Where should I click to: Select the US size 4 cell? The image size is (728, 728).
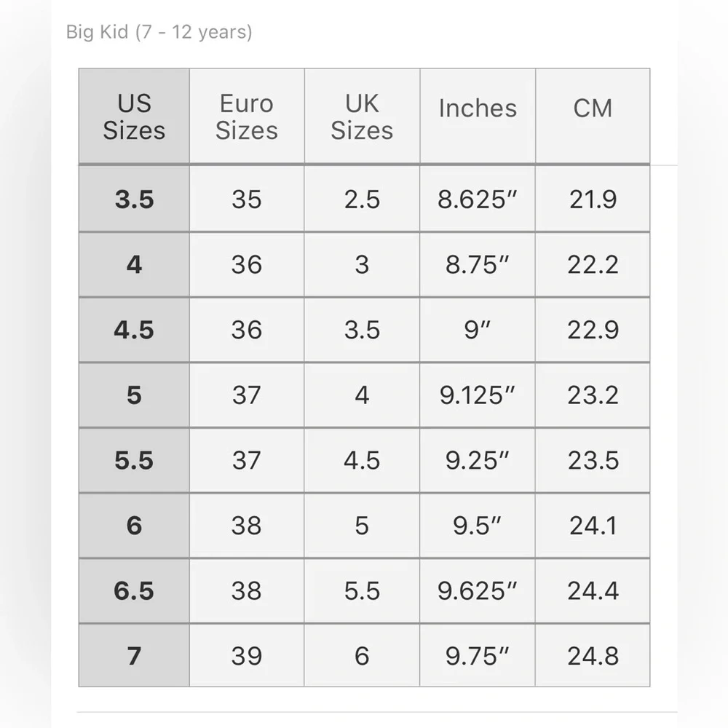point(134,264)
